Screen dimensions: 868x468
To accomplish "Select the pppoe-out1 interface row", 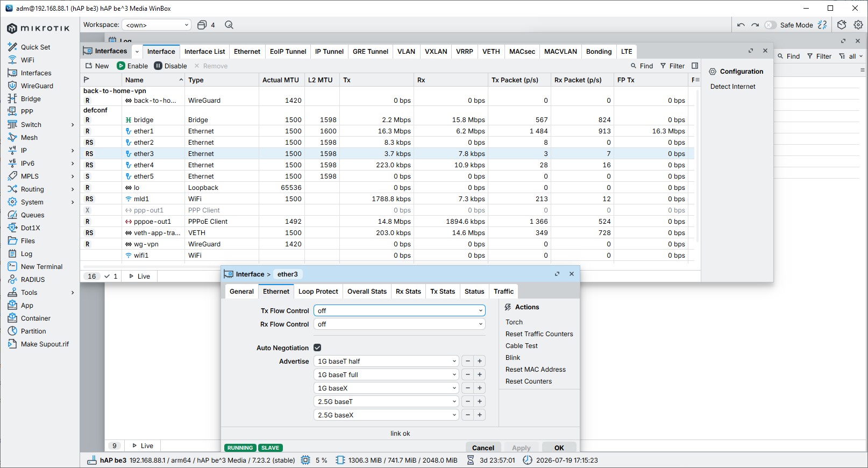I will click(x=387, y=221).
